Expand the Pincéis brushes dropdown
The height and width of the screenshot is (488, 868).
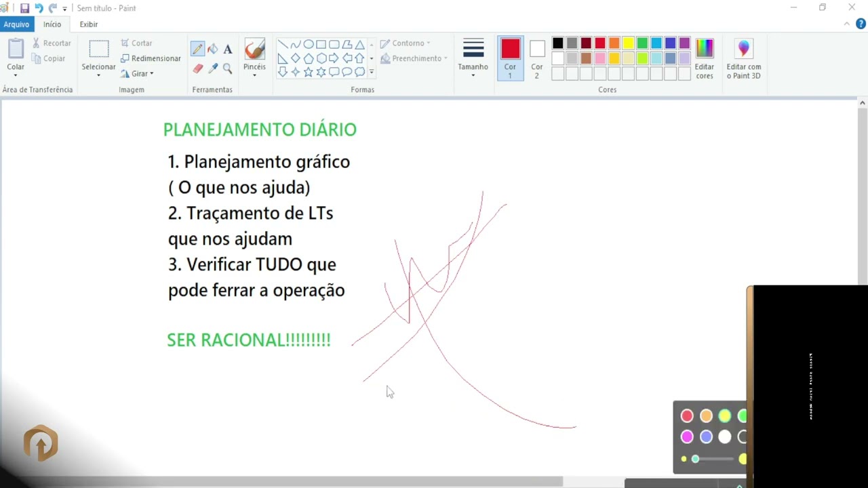coord(254,75)
